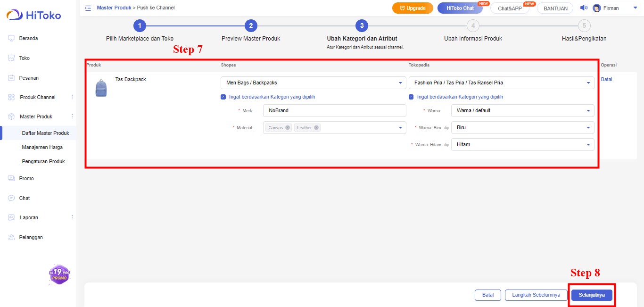Open the three-dot menu beside Master Produk
Image resolution: width=644 pixels, height=307 pixels.
pos(72,116)
